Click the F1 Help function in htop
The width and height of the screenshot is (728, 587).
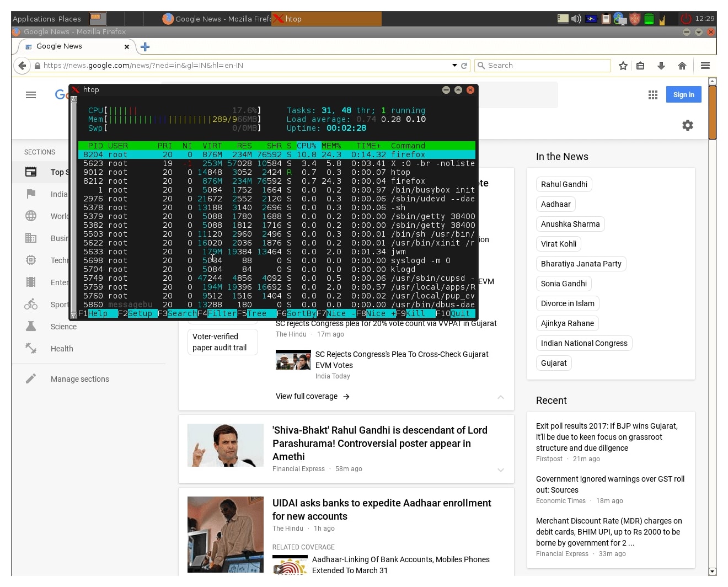tap(98, 313)
